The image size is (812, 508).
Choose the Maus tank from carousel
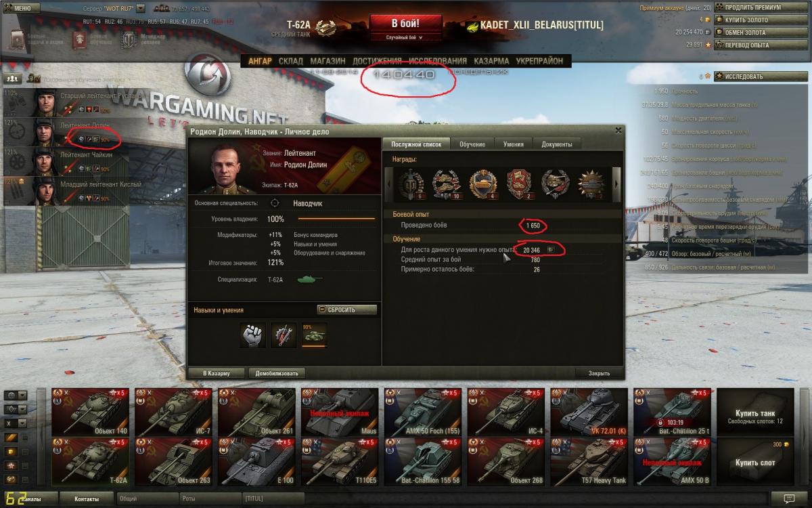pyautogui.click(x=340, y=412)
